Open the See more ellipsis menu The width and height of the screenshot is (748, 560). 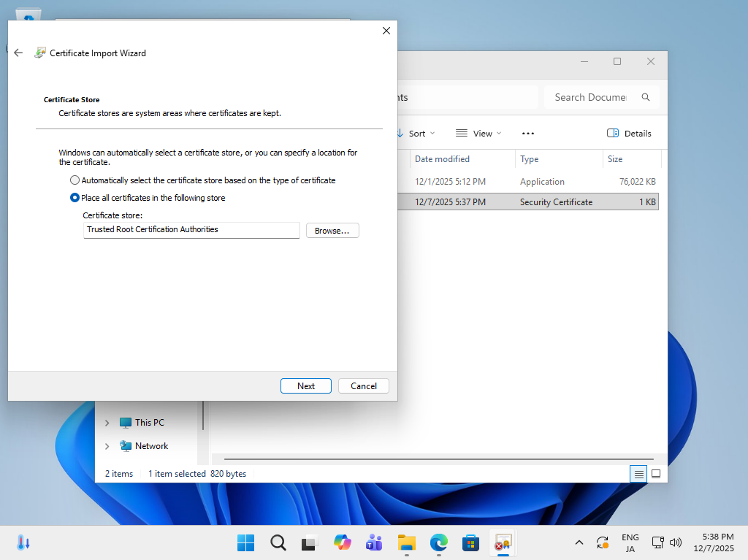528,134
